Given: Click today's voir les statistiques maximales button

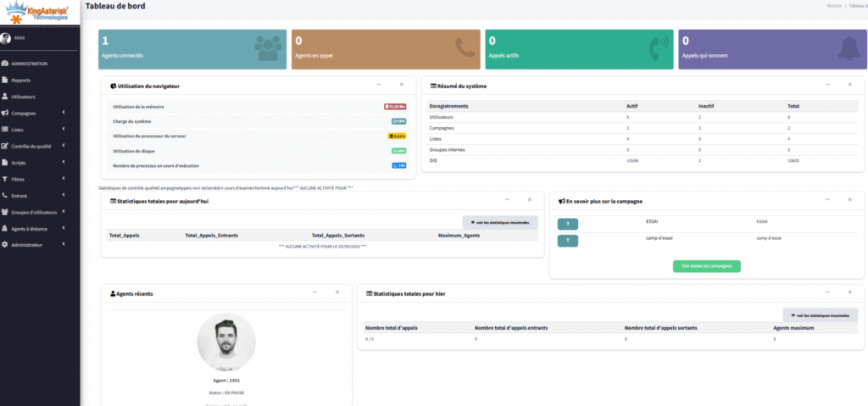Looking at the screenshot, I should [x=499, y=221].
